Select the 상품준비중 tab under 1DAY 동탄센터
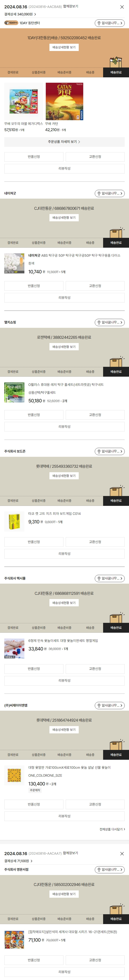Viewport: 129px width, 980px height. (x=38, y=72)
